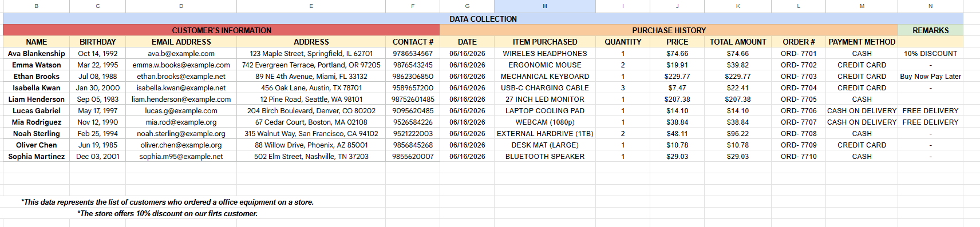Click FREE DELIVERY remark in ORD- 7706 row
This screenshot has width=980, height=227.
tap(930, 110)
